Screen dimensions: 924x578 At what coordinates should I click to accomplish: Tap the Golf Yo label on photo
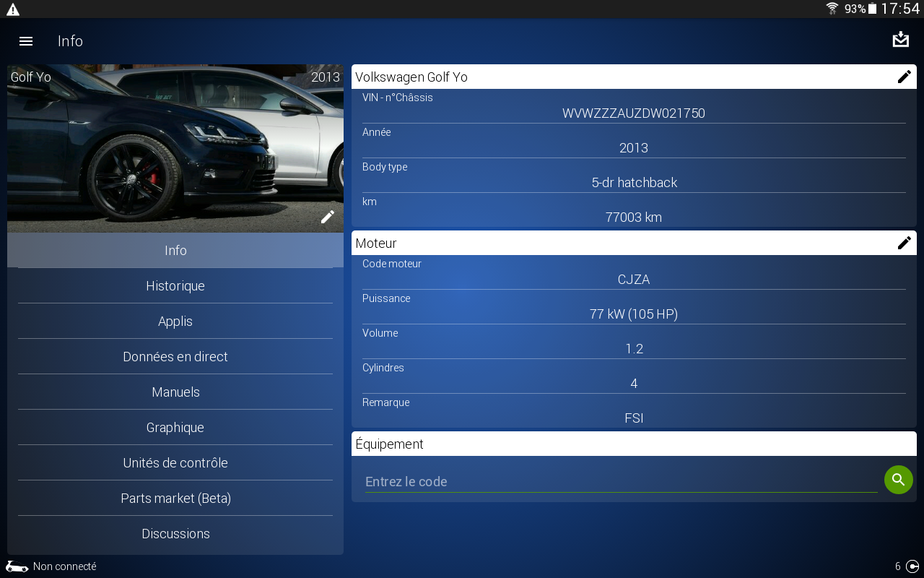tap(31, 77)
